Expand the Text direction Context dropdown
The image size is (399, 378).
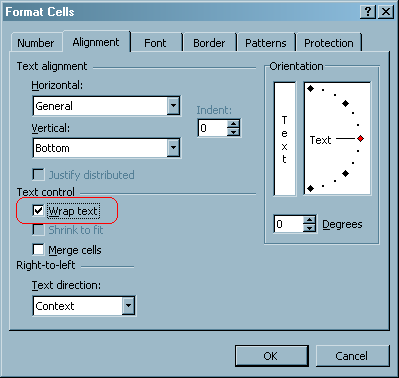(128, 306)
